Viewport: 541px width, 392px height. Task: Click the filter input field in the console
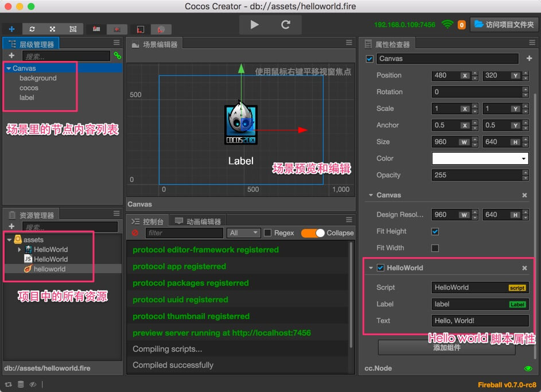(x=184, y=232)
